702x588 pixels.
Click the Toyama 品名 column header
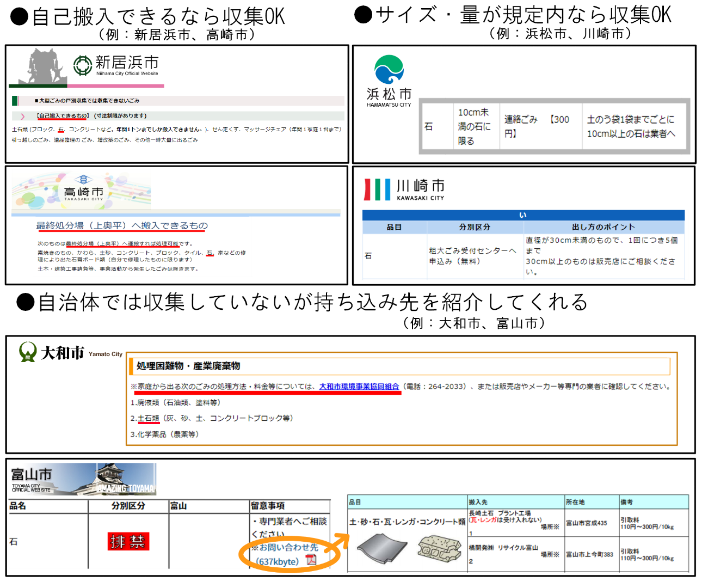click(x=18, y=506)
